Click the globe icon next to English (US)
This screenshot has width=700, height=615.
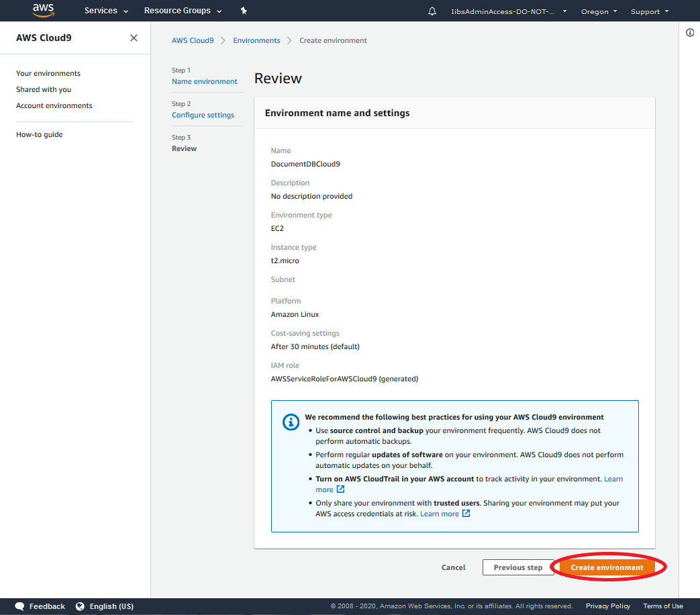[x=81, y=606]
